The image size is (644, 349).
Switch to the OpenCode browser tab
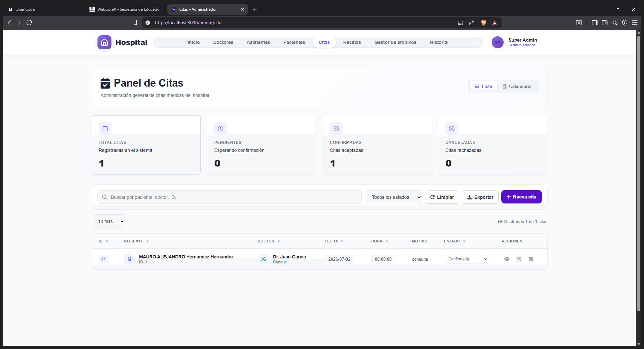pyautogui.click(x=43, y=9)
